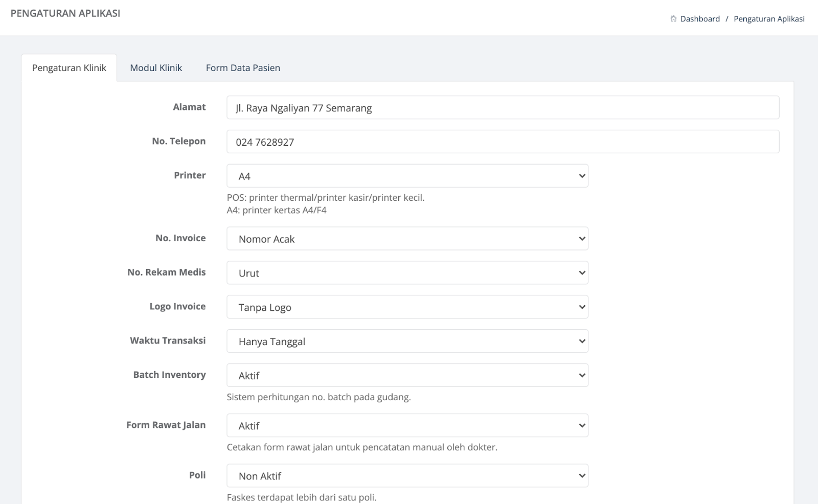Viewport: 818px width, 504px height.
Task: Click the home icon beside Dashboard breadcrumb
Action: (x=673, y=19)
